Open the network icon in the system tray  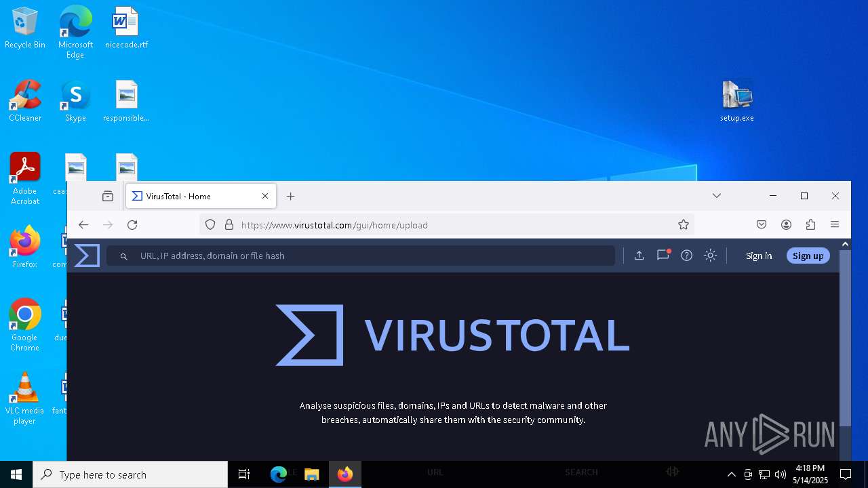coord(764,474)
